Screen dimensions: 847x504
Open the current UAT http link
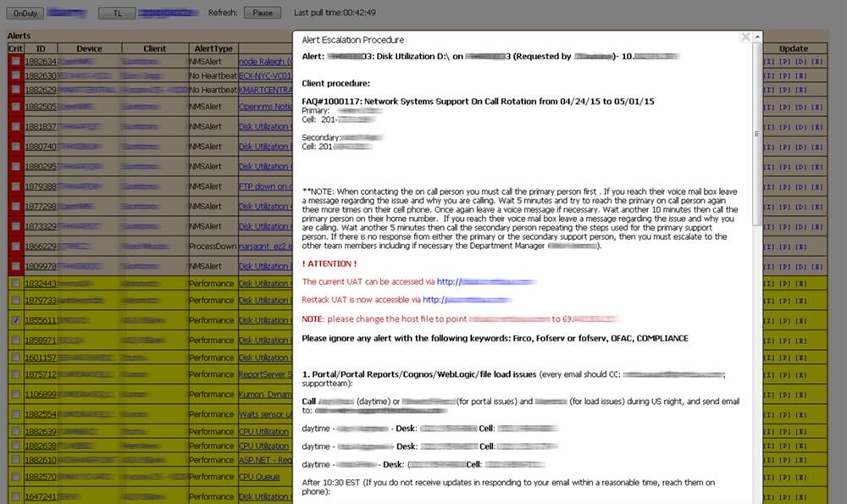click(486, 281)
